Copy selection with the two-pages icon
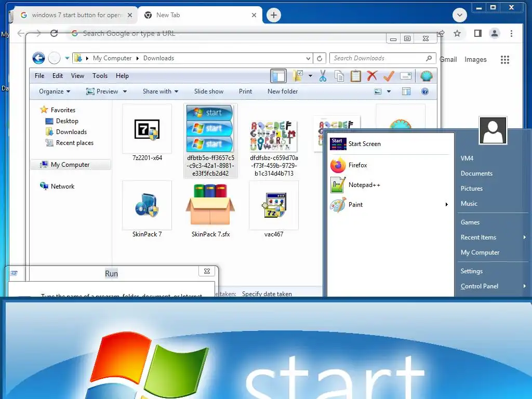This screenshot has height=399, width=532. pyautogui.click(x=339, y=76)
